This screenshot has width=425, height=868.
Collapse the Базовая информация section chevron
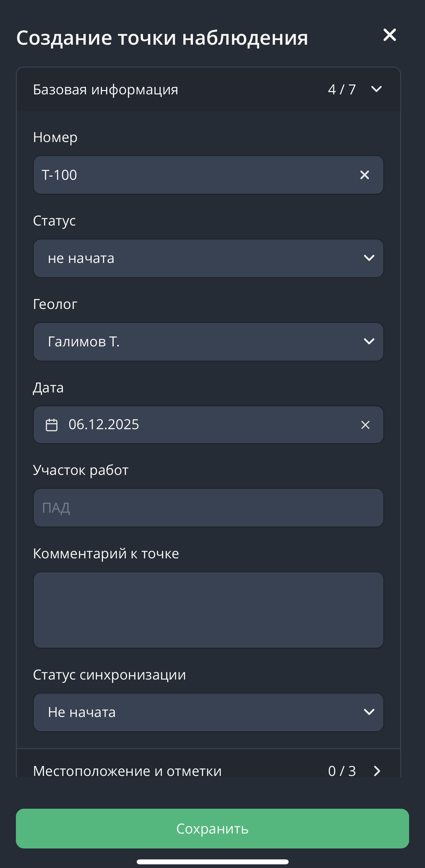click(x=376, y=89)
